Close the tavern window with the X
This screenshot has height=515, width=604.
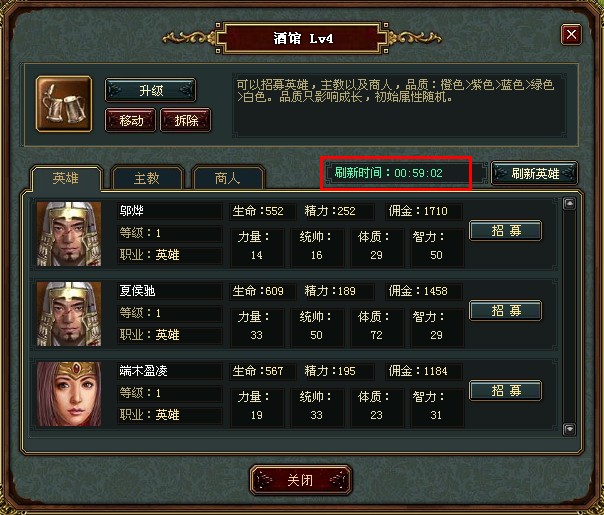(x=571, y=34)
